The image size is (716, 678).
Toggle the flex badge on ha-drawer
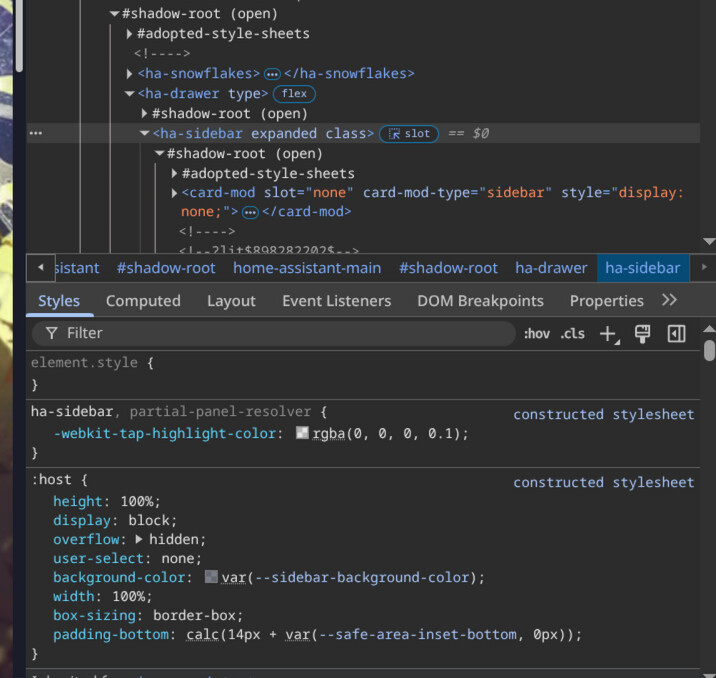(294, 94)
